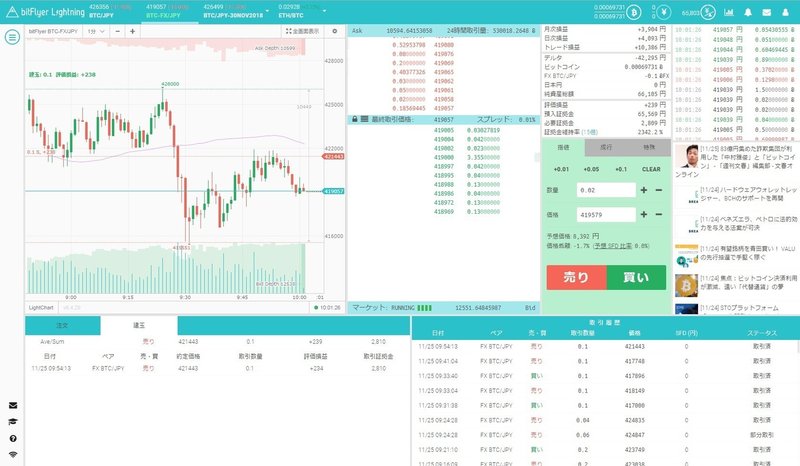Screen dimensions: 800x466
Task: Toggle order book lock icon
Action: pos(355,119)
